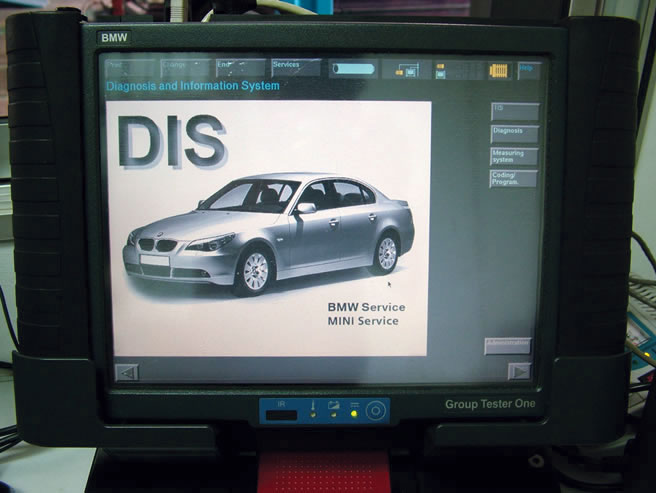Screen dimensions: 656x493
Task: Click the large DIS logo
Action: tap(171, 141)
